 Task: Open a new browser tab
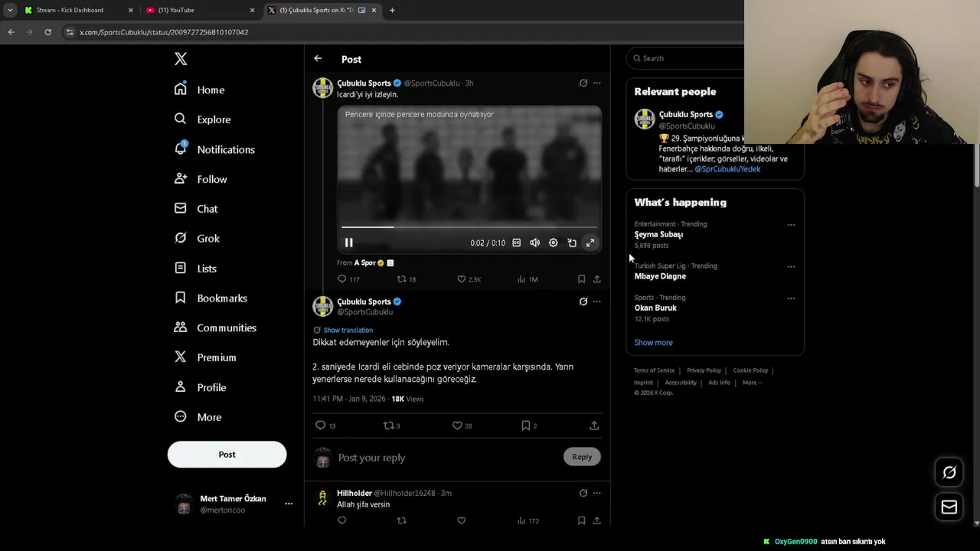tap(392, 10)
